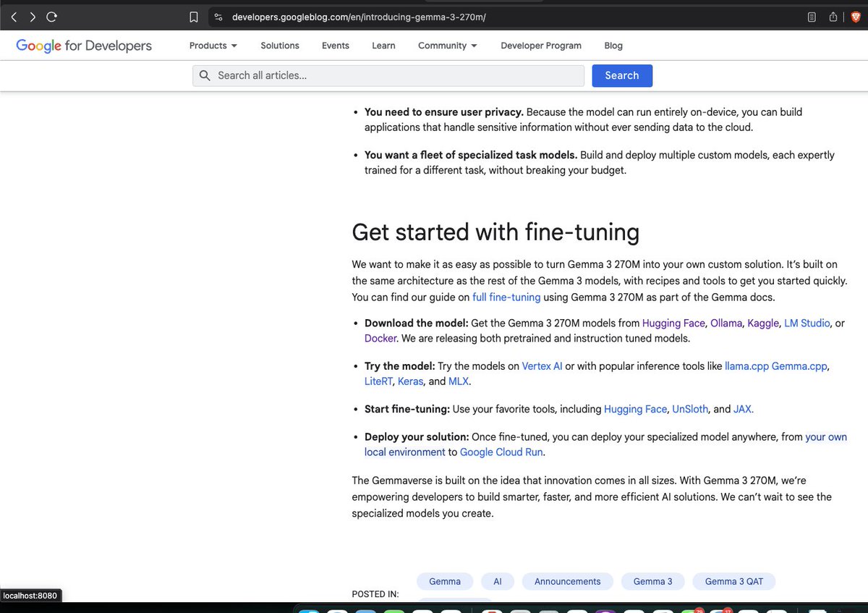Select the Announcements tag chip

pyautogui.click(x=568, y=581)
